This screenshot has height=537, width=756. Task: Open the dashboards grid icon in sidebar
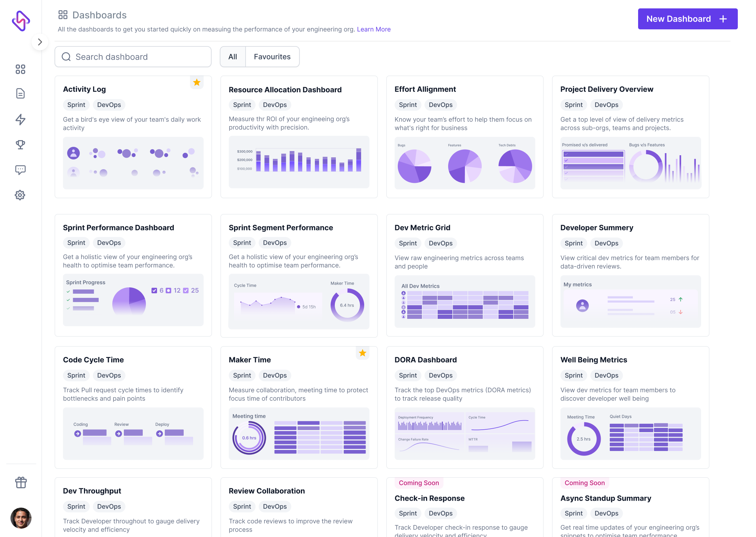point(20,69)
